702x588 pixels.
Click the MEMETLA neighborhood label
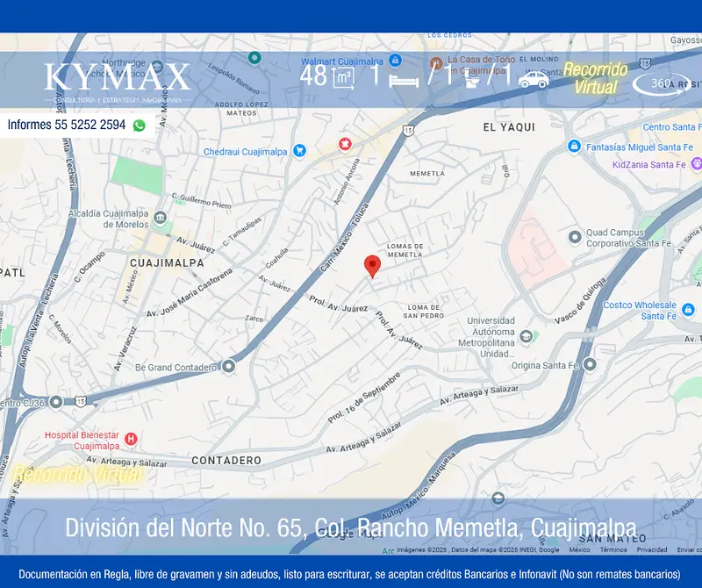click(x=427, y=173)
